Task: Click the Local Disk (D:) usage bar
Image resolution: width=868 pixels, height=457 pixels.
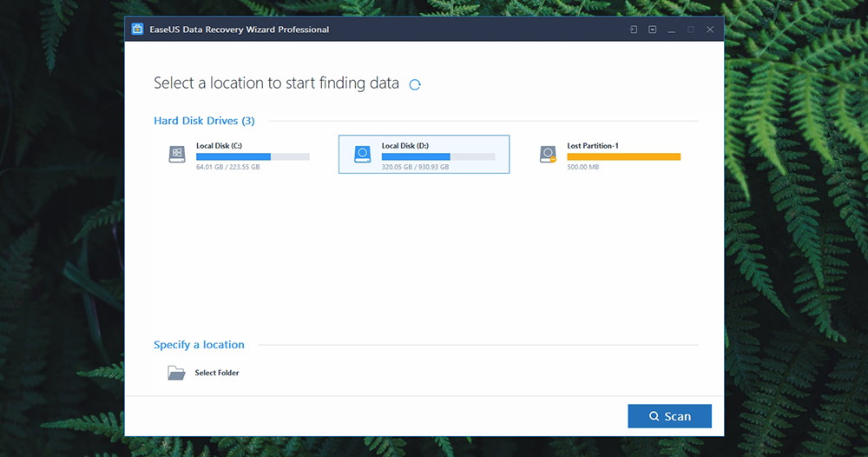Action: [437, 156]
